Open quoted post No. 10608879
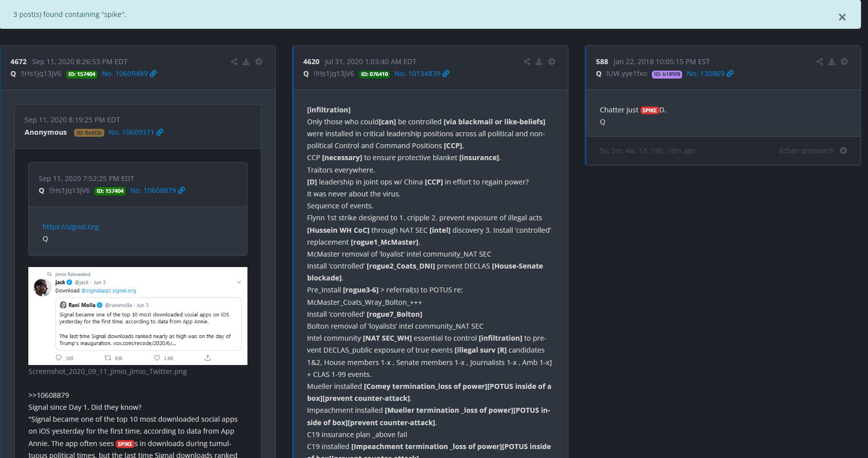Image resolution: width=868 pixels, height=458 pixels. point(153,190)
